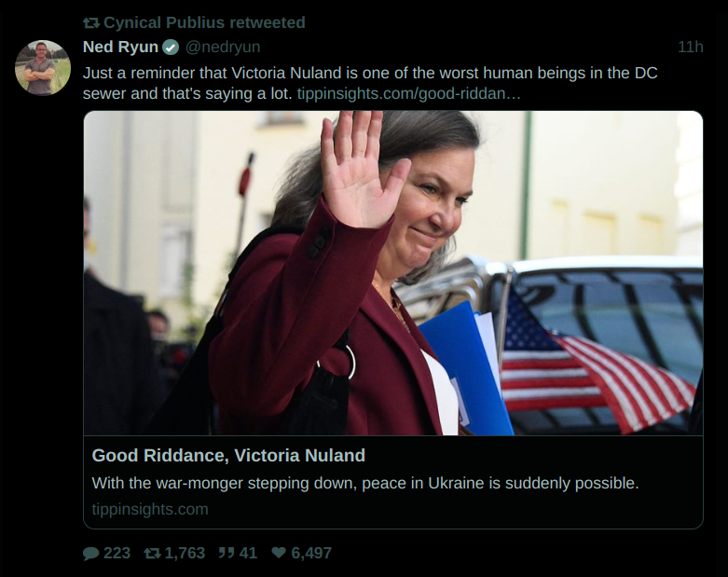
Task: Click the 11h timestamp
Action: [690, 47]
